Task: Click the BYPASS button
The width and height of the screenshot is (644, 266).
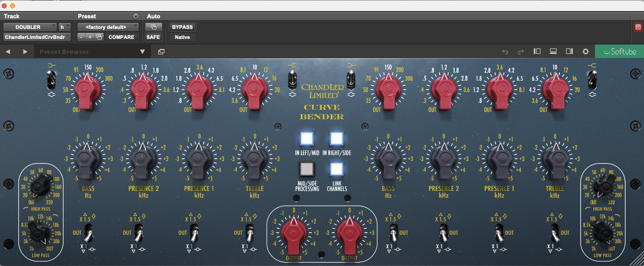Action: [x=182, y=27]
